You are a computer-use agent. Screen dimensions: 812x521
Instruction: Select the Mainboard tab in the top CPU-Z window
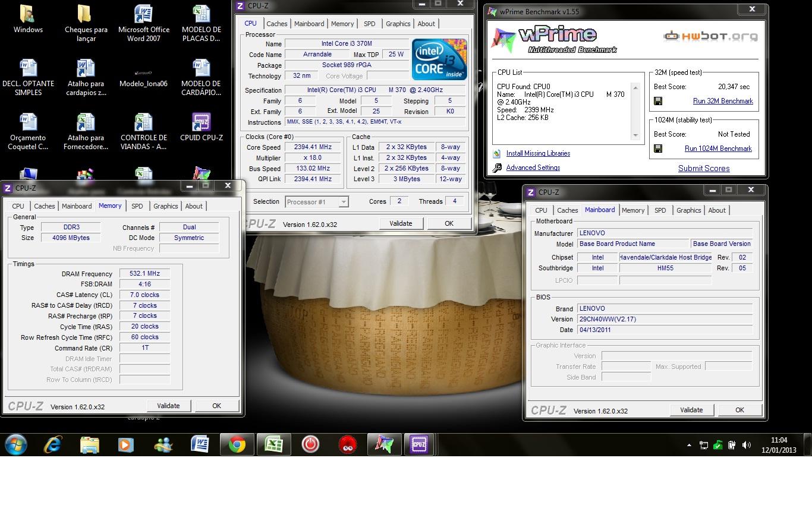309,24
